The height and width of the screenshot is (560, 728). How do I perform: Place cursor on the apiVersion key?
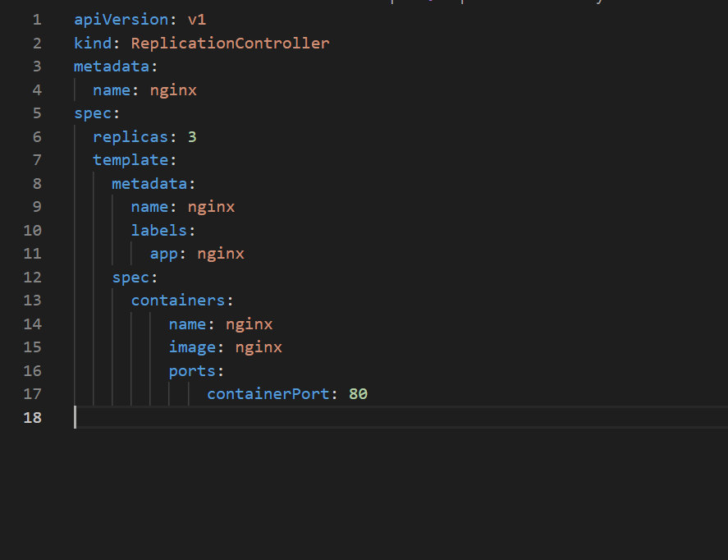tap(121, 19)
